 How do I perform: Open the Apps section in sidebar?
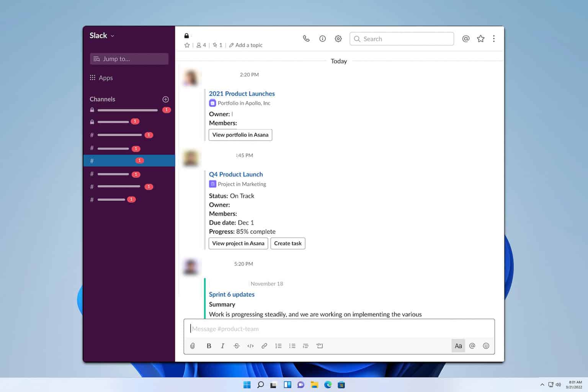pos(101,78)
